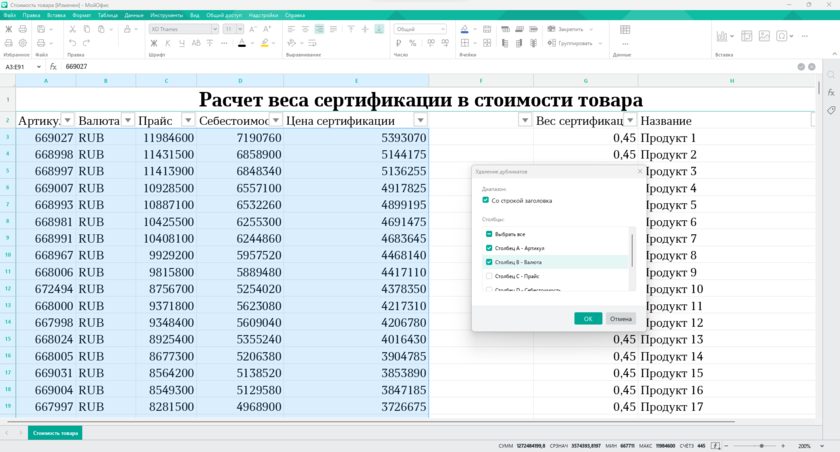
Task: Click the percent number format icon
Action: [414, 43]
